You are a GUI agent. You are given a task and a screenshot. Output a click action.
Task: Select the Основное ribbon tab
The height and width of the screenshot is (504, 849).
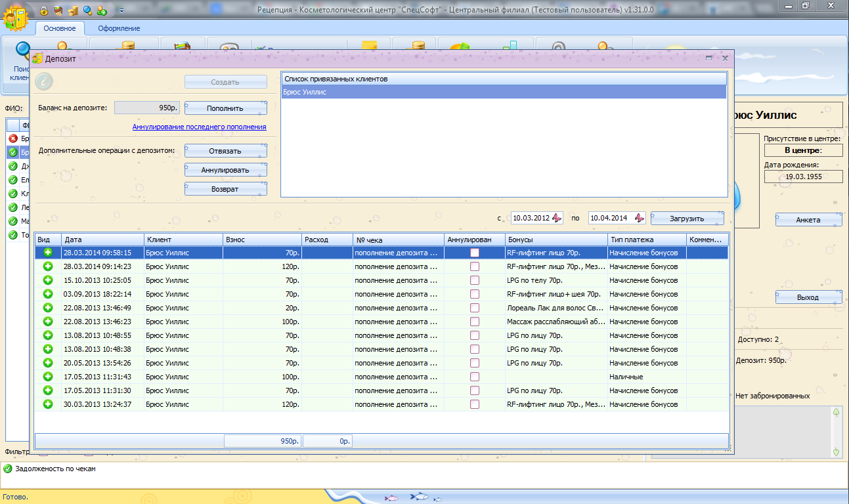point(60,28)
